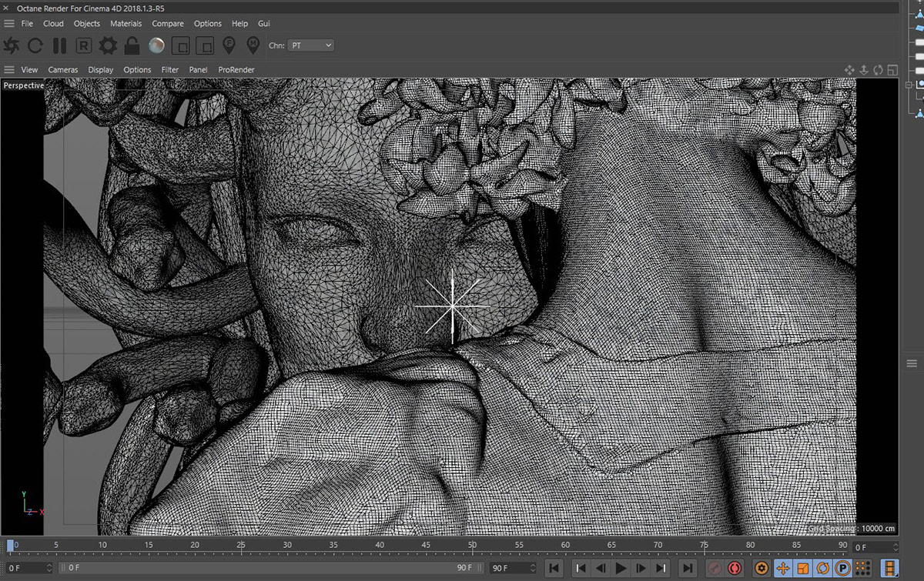Click the clay mode sphere icon
Image resolution: width=924 pixels, height=581 pixels.
click(156, 45)
